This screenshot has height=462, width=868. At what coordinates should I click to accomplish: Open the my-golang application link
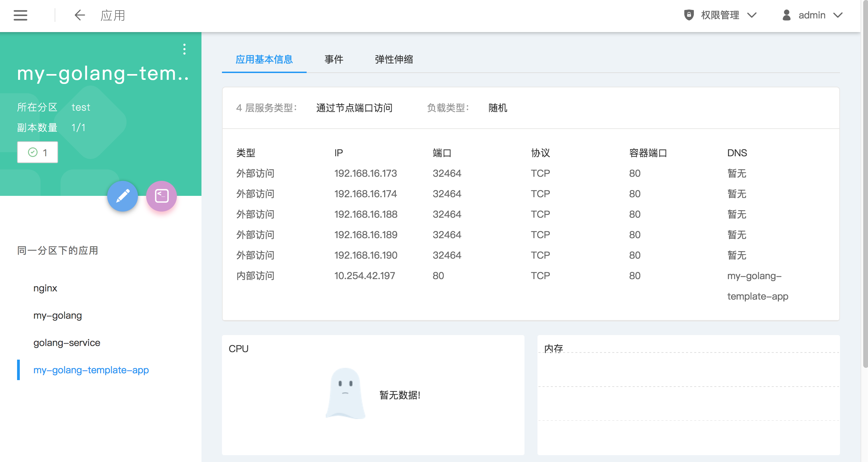click(58, 315)
